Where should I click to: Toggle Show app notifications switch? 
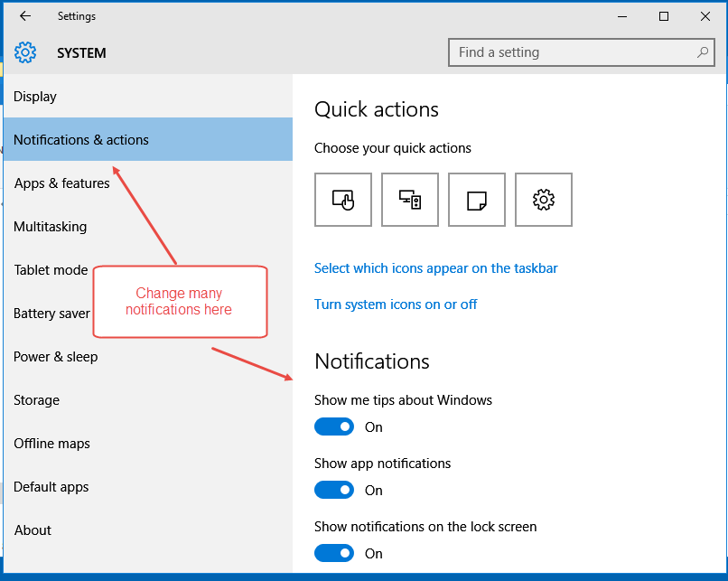(334, 490)
